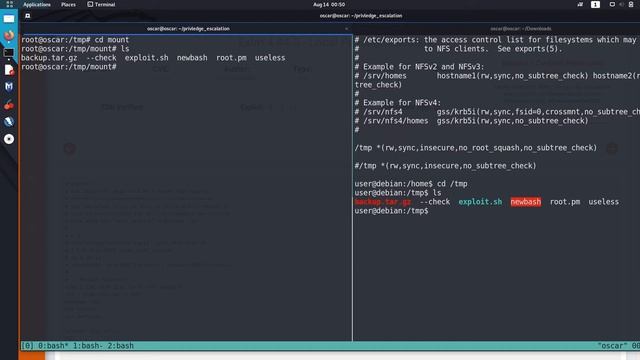
Task: Click the user@debian:/tmp$ ls line
Action: pos(398,193)
